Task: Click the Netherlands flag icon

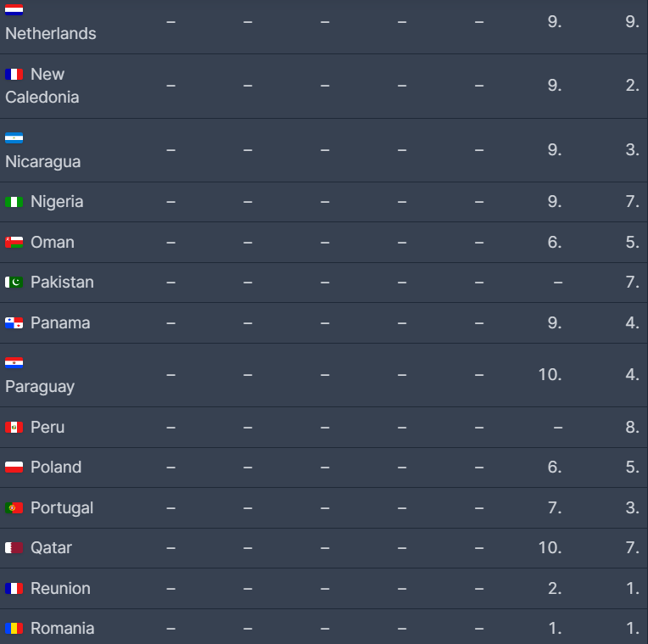Action: click(14, 10)
